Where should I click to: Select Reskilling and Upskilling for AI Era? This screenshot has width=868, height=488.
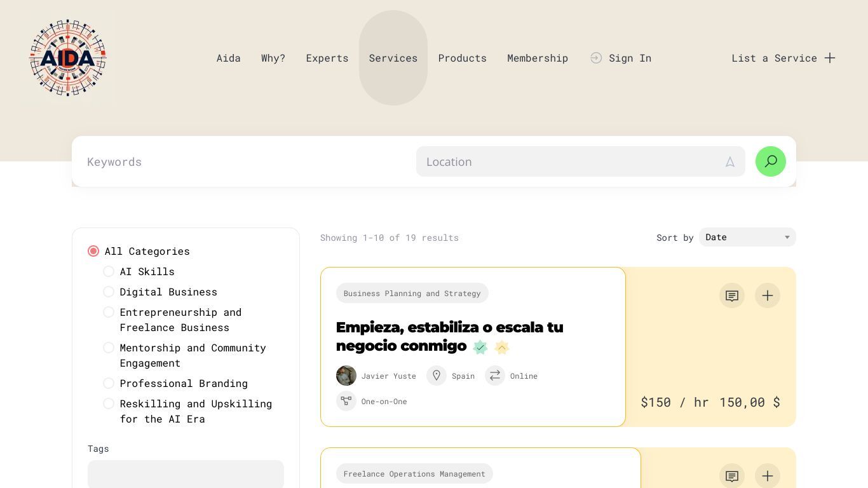point(109,403)
